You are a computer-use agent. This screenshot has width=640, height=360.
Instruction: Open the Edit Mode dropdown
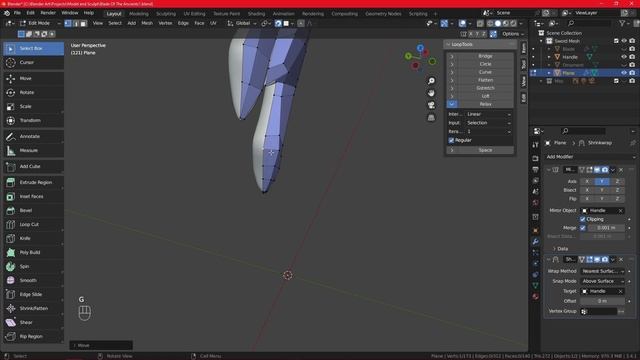pyautogui.click(x=40, y=23)
